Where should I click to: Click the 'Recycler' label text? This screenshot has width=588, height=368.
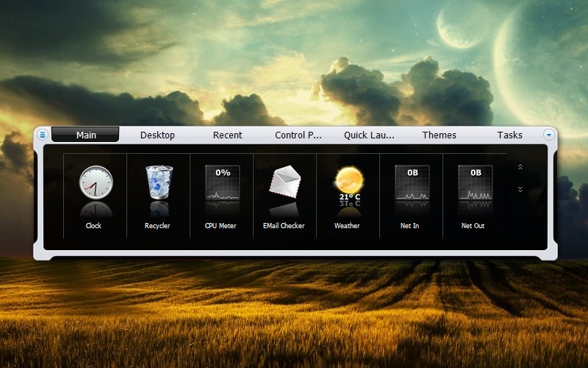(x=157, y=226)
